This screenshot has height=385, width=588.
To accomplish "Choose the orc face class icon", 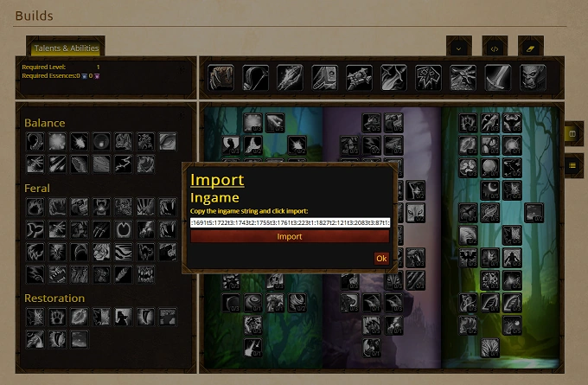I will pos(533,78).
